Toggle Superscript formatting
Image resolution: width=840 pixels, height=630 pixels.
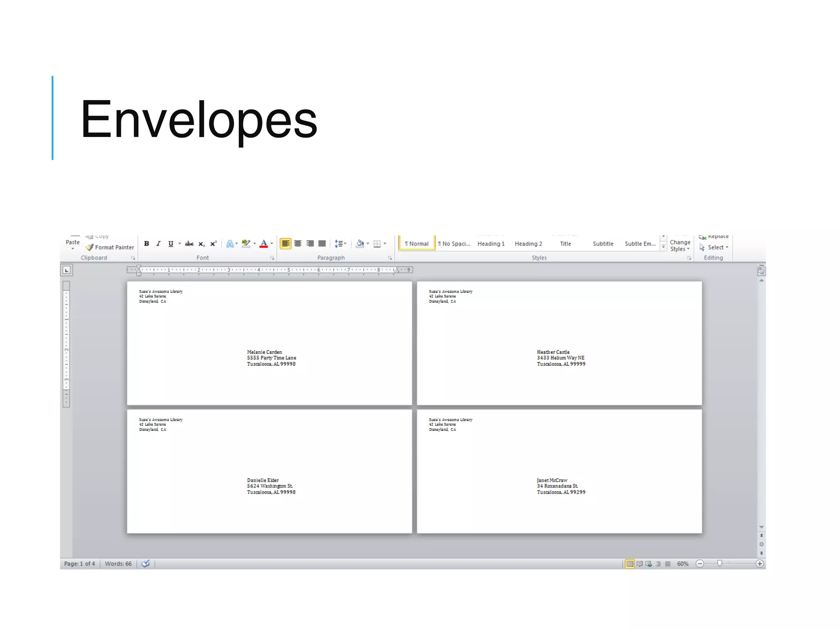click(213, 244)
